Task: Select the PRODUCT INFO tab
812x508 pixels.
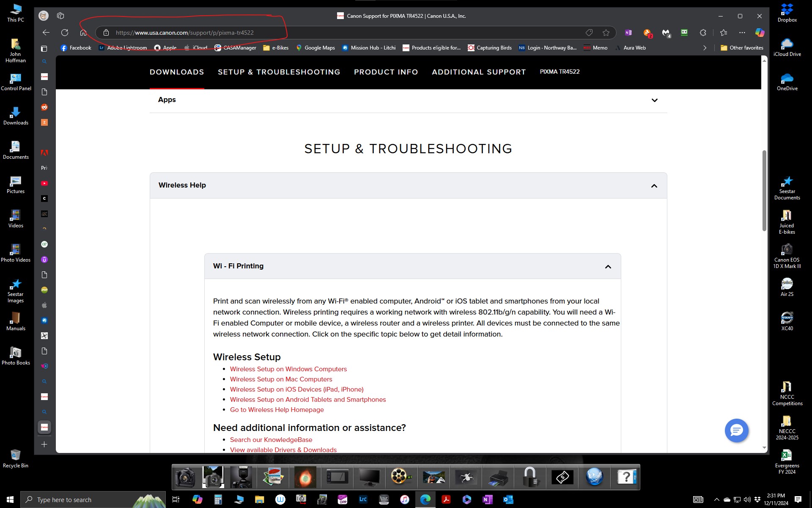Action: tap(386, 72)
